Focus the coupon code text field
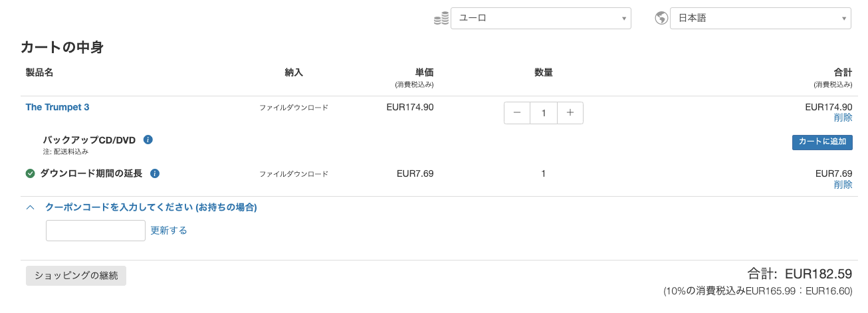The width and height of the screenshot is (868, 313). 96,231
